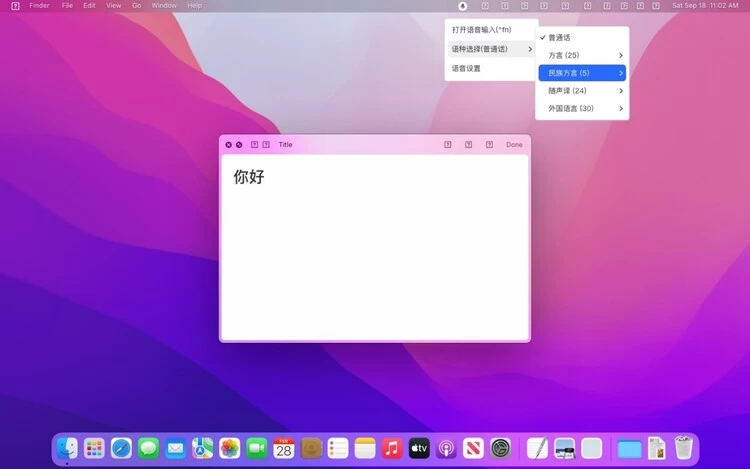This screenshot has width=750, height=469.
Task: Choose 打开语音输入 menu entry
Action: click(482, 30)
